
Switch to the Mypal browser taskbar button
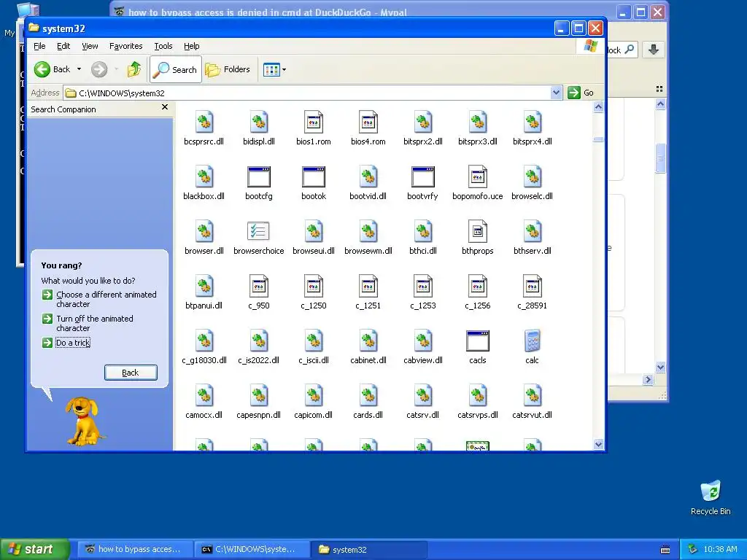coord(134,550)
